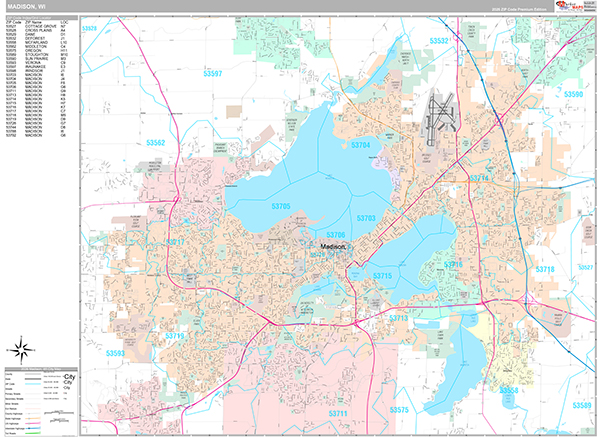This screenshot has height=437, width=600.
Task: Click the large City sample text in legend
Action: tap(68, 378)
